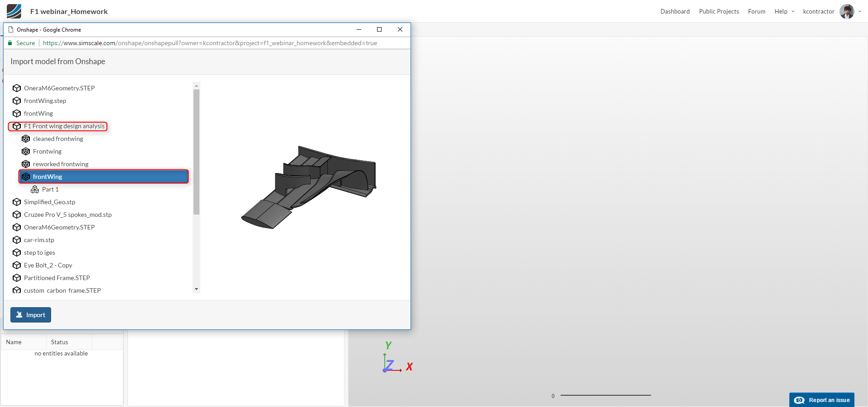Click the page icon in Chrome title bar

[11, 29]
